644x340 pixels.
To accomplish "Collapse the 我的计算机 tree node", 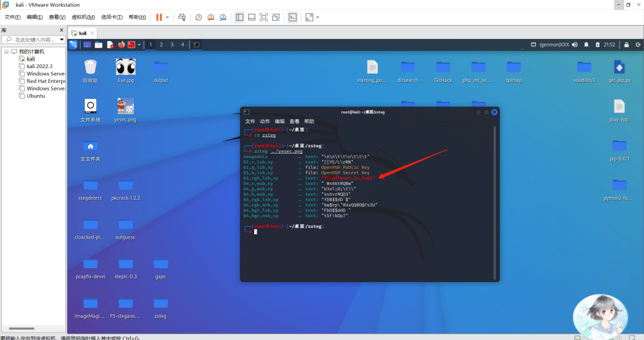I will pos(6,51).
